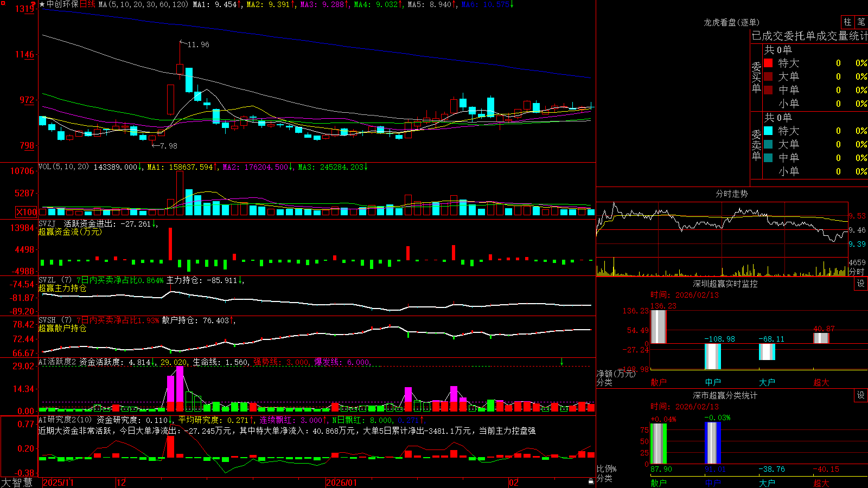Click the AI研究度2(10) indicator label
Screen dimensions: 868x488
pyautogui.click(x=65, y=420)
